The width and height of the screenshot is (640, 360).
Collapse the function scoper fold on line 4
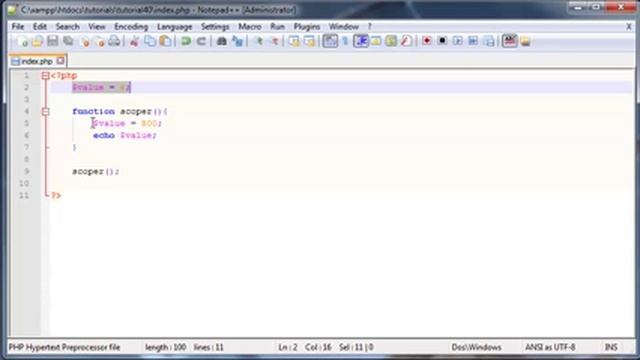(x=45, y=111)
